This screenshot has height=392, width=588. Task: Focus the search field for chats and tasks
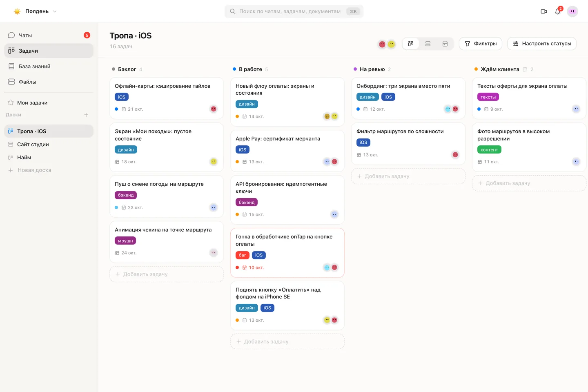tap(294, 11)
